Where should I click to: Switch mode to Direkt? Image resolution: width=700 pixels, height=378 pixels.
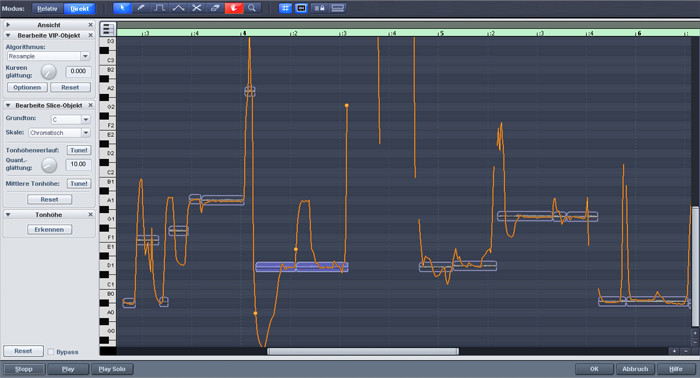point(79,8)
